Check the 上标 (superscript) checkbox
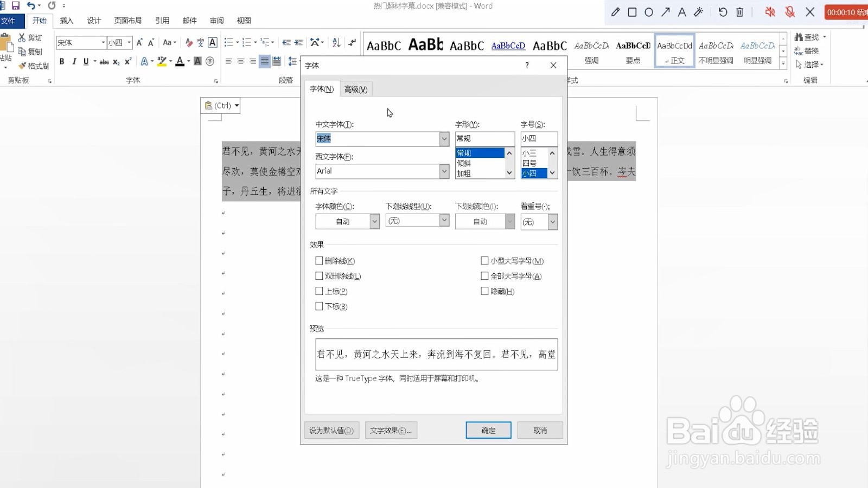Screen dimensions: 868x488 coord(319,291)
